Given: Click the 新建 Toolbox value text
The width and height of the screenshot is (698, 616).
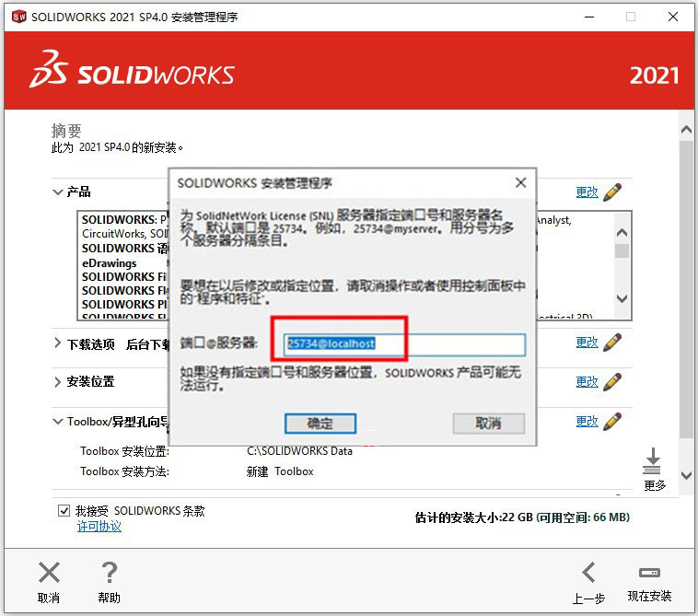Looking at the screenshot, I should [280, 471].
